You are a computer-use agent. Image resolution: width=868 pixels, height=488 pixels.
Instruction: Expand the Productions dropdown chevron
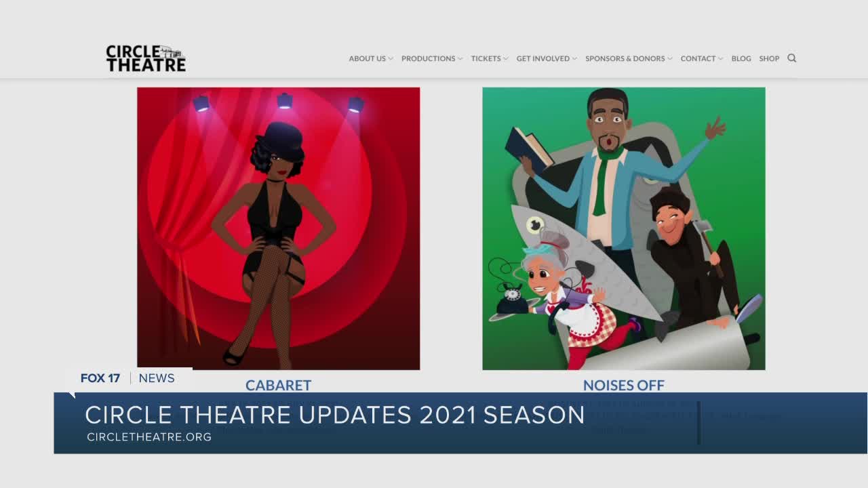coord(460,59)
